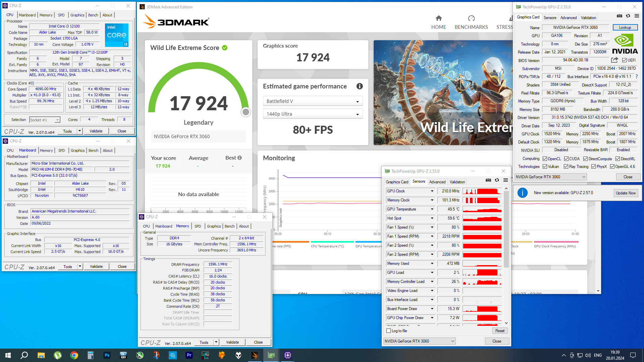Switch to Bench tab in top CPU-Z window
644x362 pixels.
coord(93,15)
